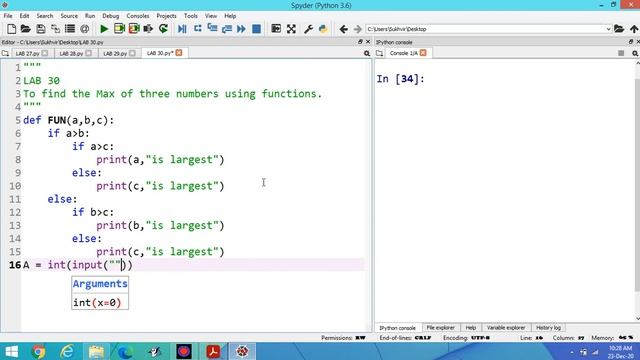The width and height of the screenshot is (640, 360).
Task: Switch to LAB 29.py tab
Action: point(119,53)
